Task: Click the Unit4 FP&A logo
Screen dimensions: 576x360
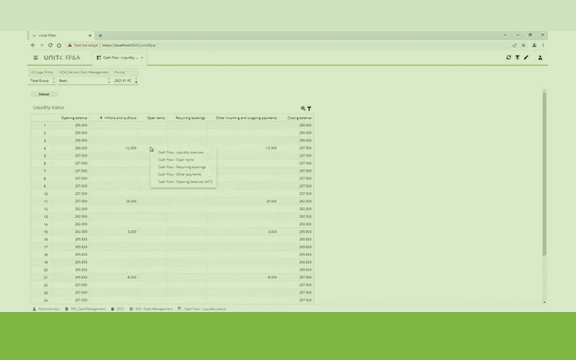Action: click(x=62, y=58)
